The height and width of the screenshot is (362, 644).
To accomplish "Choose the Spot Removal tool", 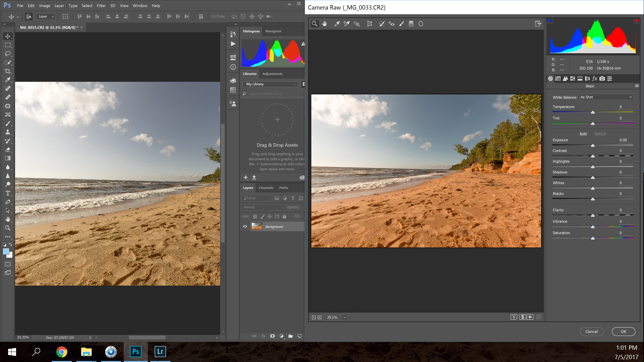I will 381,24.
